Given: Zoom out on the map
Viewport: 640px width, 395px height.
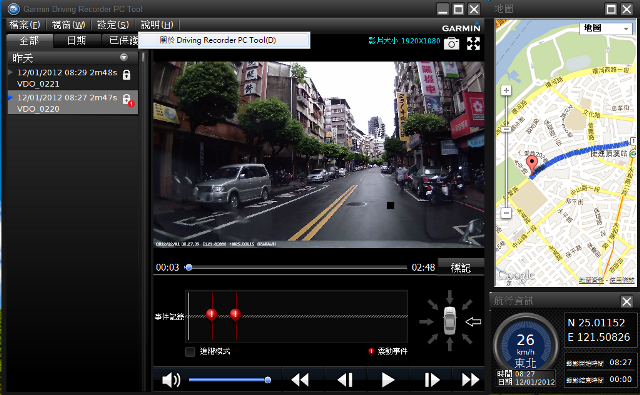Looking at the screenshot, I should (x=506, y=213).
